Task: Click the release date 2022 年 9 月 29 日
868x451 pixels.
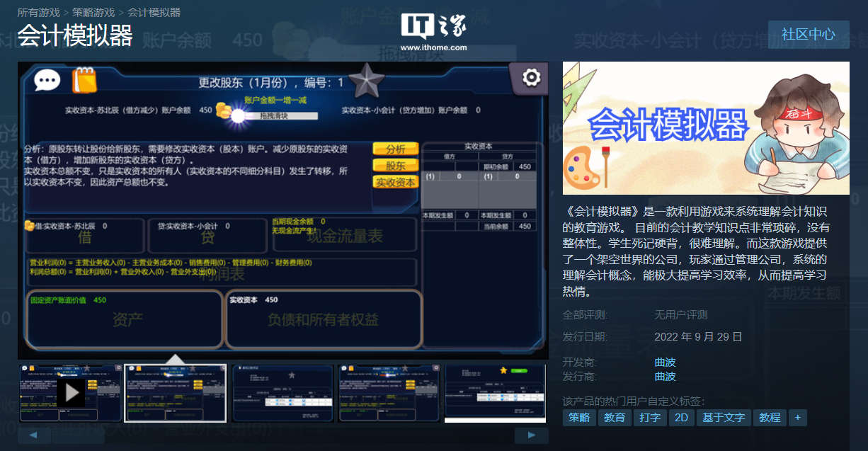Action: [x=698, y=337]
